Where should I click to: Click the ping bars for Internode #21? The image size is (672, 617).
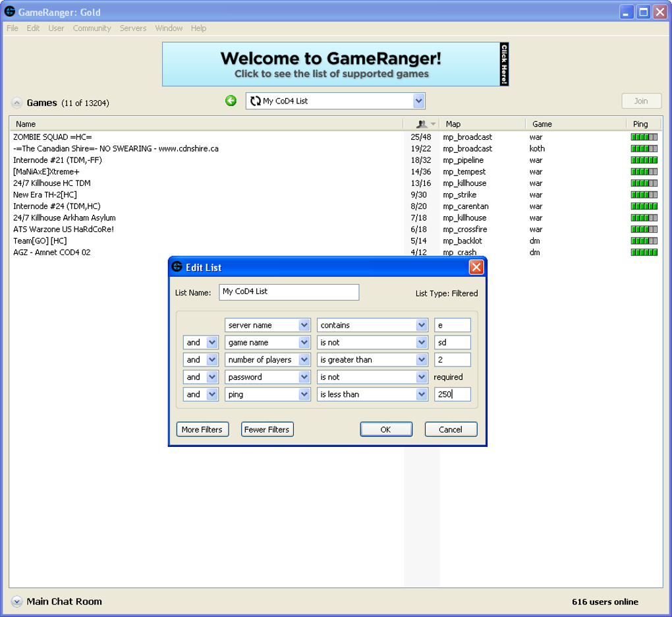click(644, 160)
